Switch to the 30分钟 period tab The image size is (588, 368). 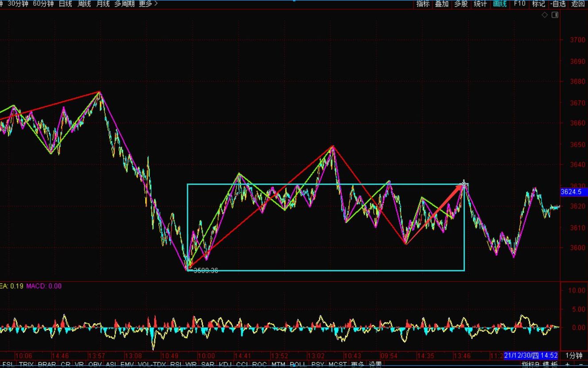(x=18, y=4)
